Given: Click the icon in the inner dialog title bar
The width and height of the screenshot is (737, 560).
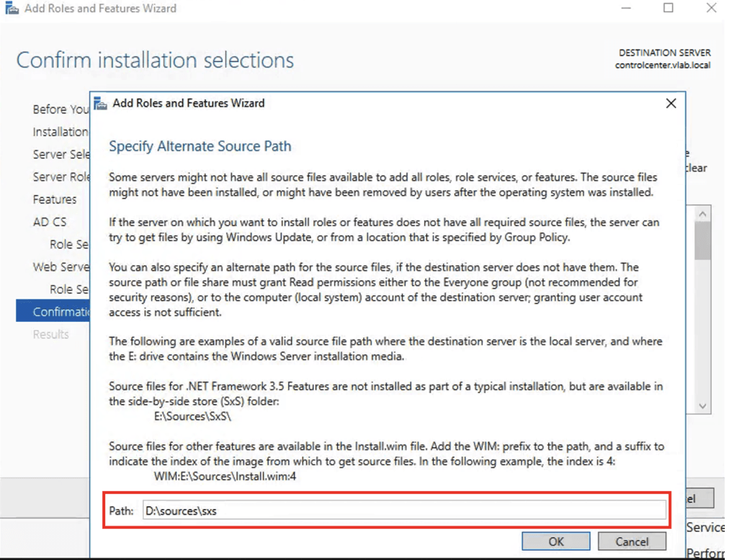Looking at the screenshot, I should point(101,104).
